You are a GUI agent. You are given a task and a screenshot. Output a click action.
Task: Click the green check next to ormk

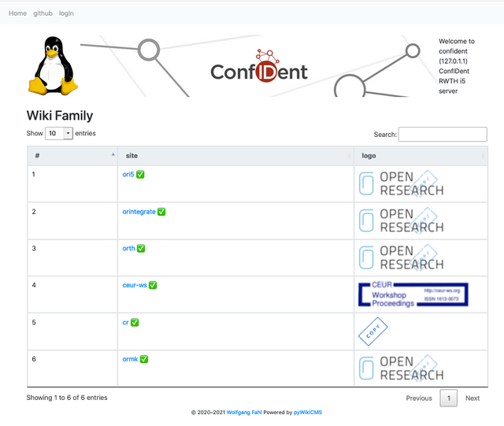(144, 359)
